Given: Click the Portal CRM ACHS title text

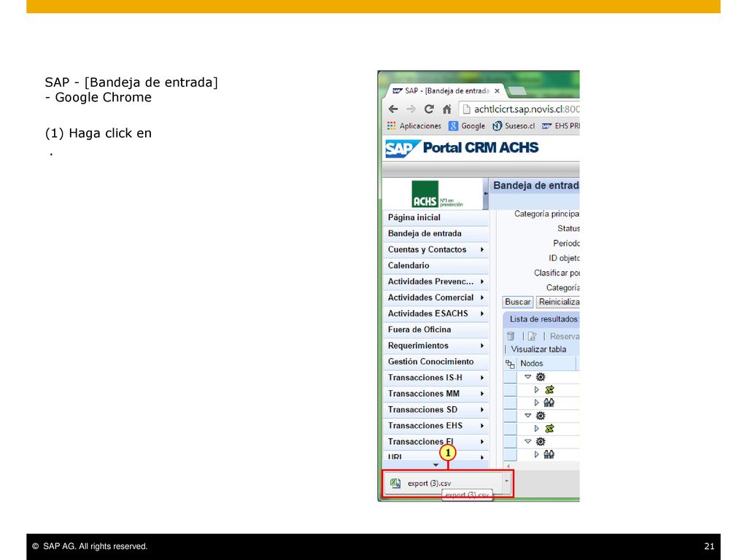Looking at the screenshot, I should coord(481,147).
